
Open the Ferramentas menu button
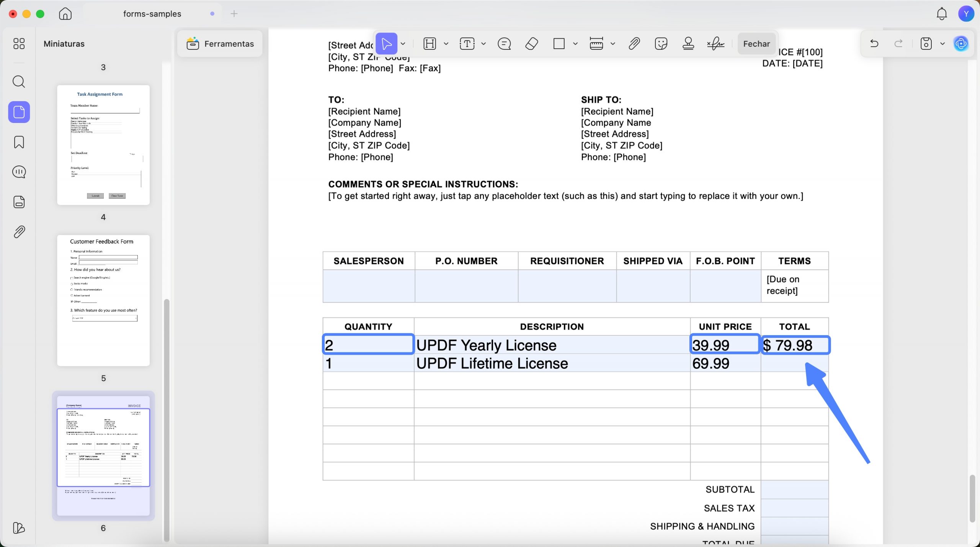[220, 44]
